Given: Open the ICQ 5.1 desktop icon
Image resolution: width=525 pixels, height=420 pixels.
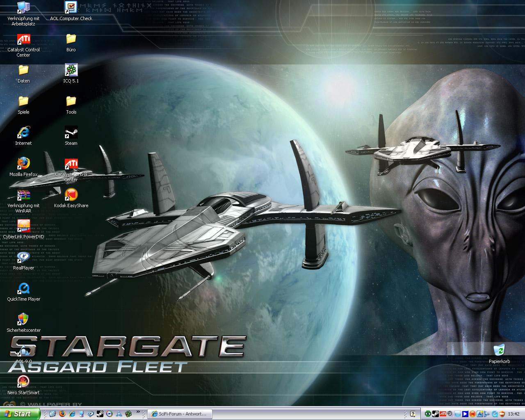Looking at the screenshot, I should pyautogui.click(x=71, y=71).
